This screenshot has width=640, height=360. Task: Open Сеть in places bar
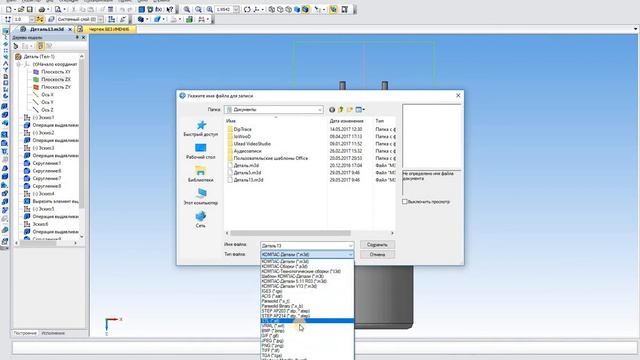click(200, 220)
